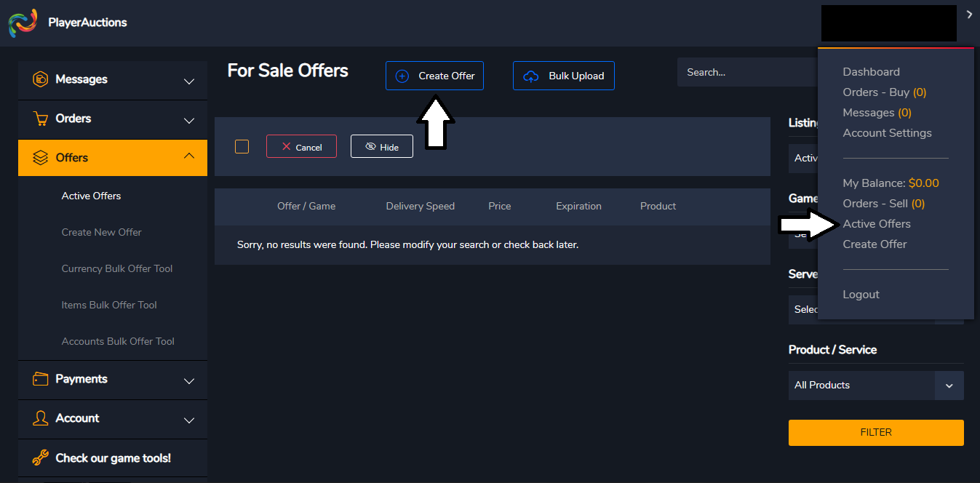Image resolution: width=980 pixels, height=483 pixels.
Task: Open Currency Bulk Offer Tool
Action: click(x=117, y=268)
